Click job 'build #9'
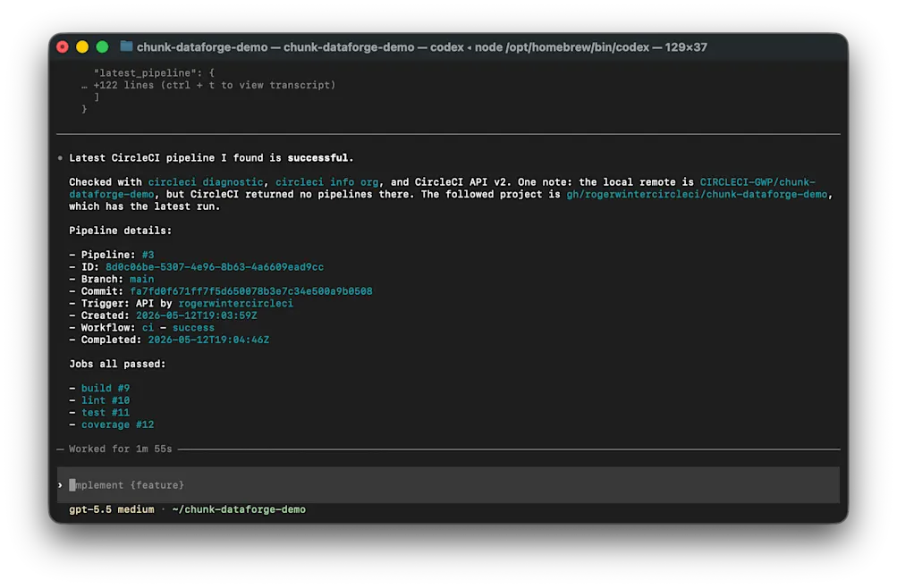 tap(106, 388)
